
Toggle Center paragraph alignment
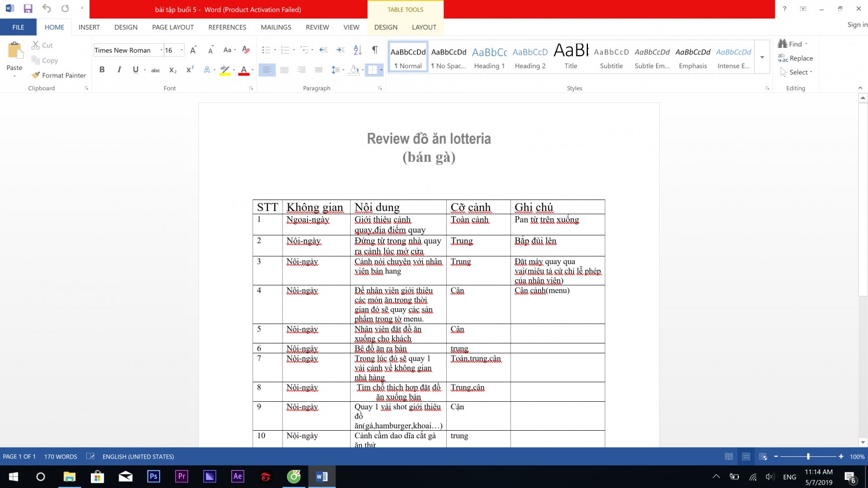[x=284, y=70]
